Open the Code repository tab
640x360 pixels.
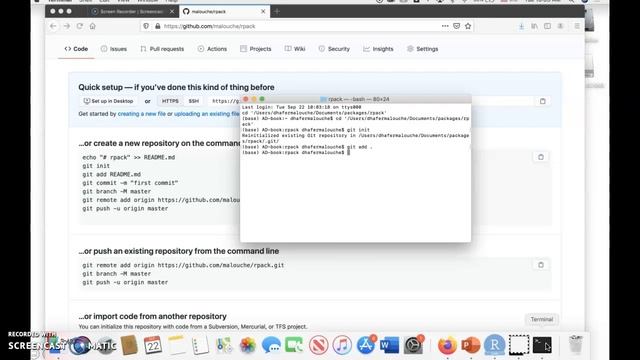(x=76, y=49)
